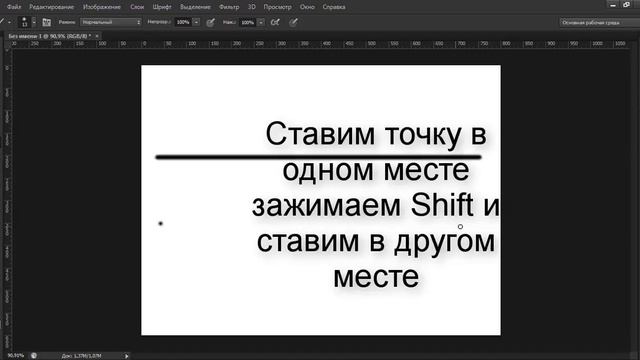Click the small black dot on canvas
640x360 pixels.
pyautogui.click(x=160, y=223)
